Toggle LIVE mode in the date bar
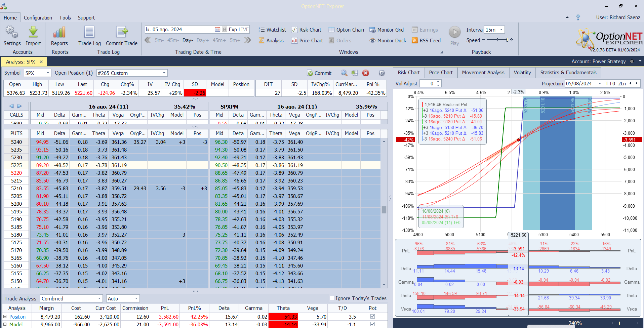The width and height of the screenshot is (644, 328). tap(243, 30)
